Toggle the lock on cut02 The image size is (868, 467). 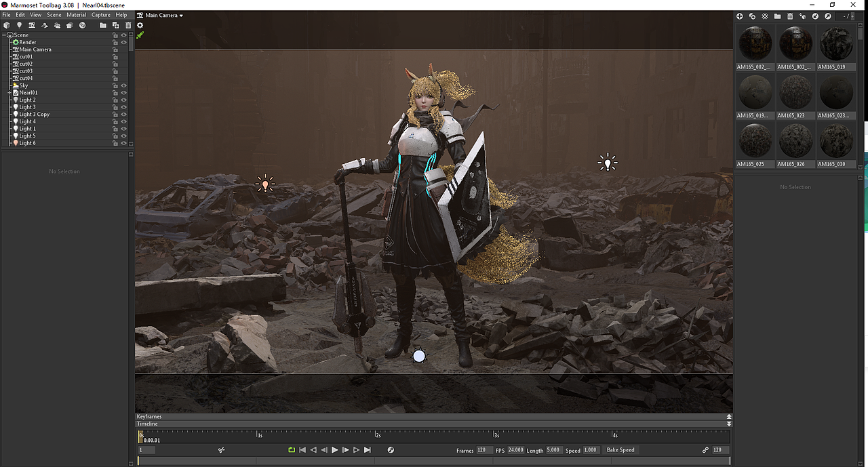coord(115,64)
